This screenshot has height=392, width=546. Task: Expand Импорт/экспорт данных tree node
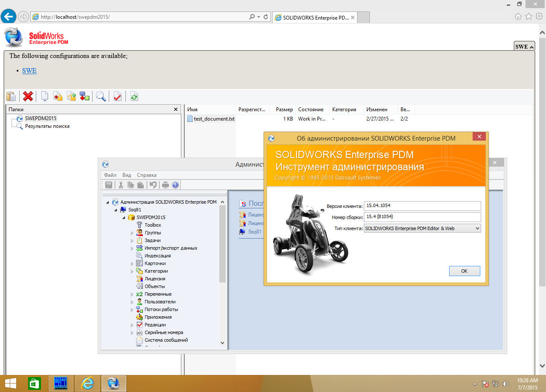[x=132, y=248]
